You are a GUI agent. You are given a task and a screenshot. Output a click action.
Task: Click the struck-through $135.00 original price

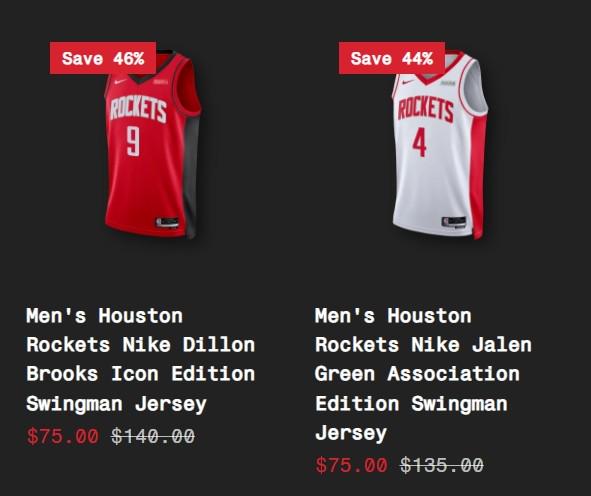tap(441, 465)
